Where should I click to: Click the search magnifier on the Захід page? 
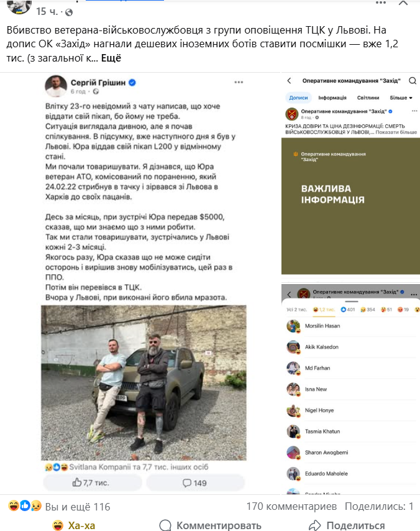pos(412,81)
